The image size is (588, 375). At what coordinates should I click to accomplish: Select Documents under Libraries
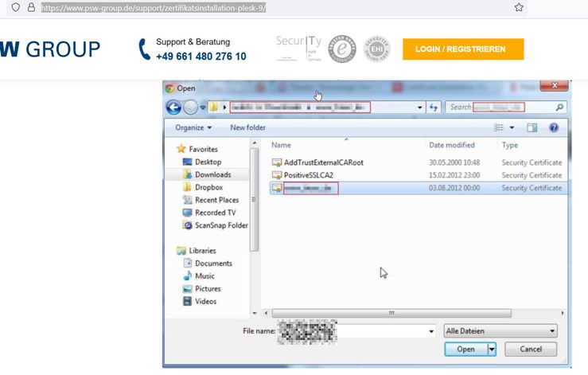point(213,264)
